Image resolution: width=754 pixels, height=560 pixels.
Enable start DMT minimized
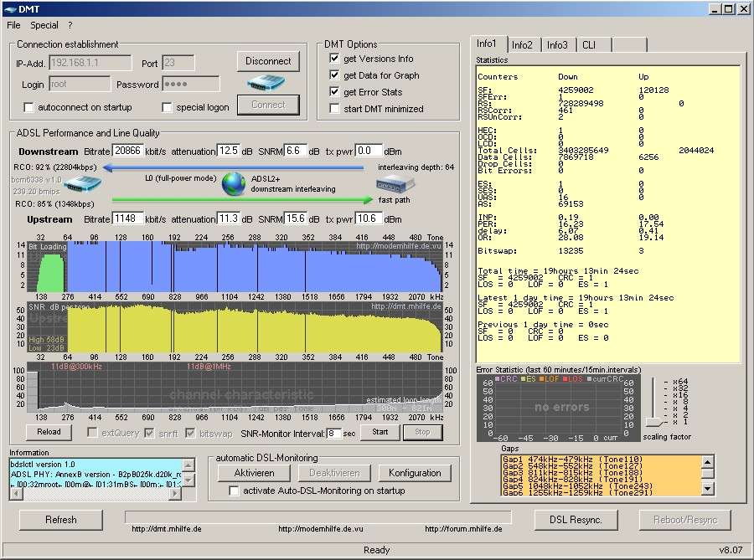tap(334, 109)
